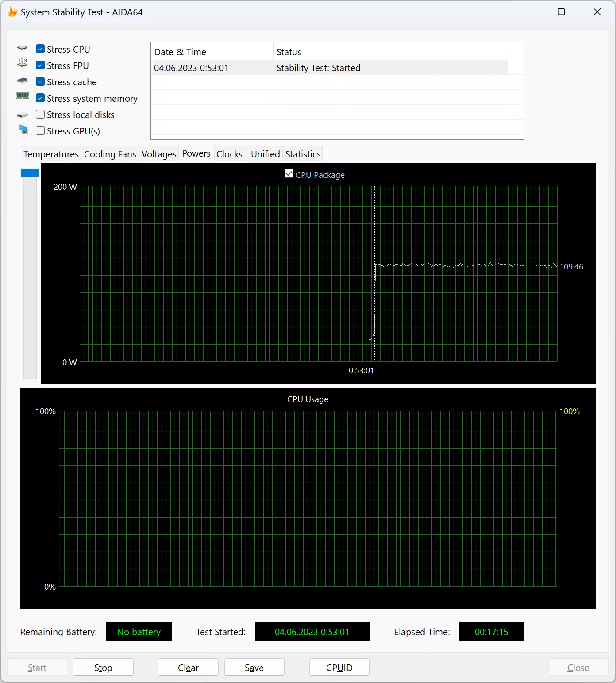Show the Statistics tab
Image resolution: width=616 pixels, height=683 pixels.
tap(303, 154)
